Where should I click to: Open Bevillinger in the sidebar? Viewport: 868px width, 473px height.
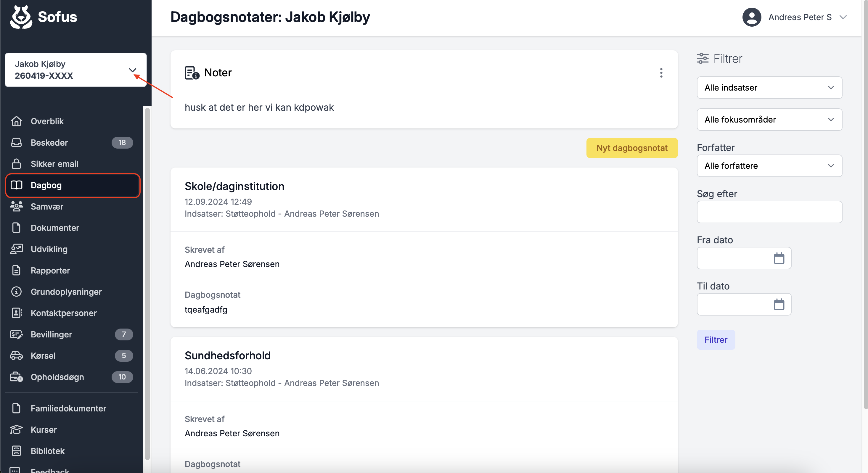click(51, 334)
